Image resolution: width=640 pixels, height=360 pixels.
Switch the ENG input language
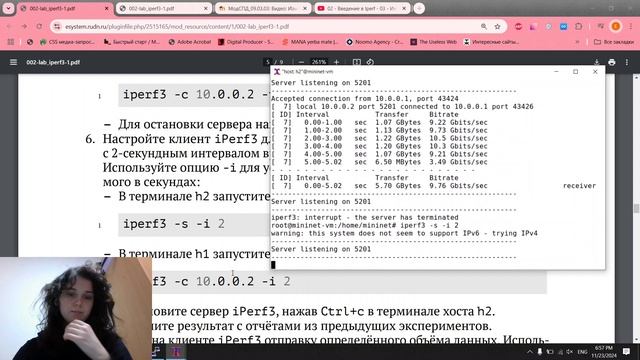click(582, 351)
